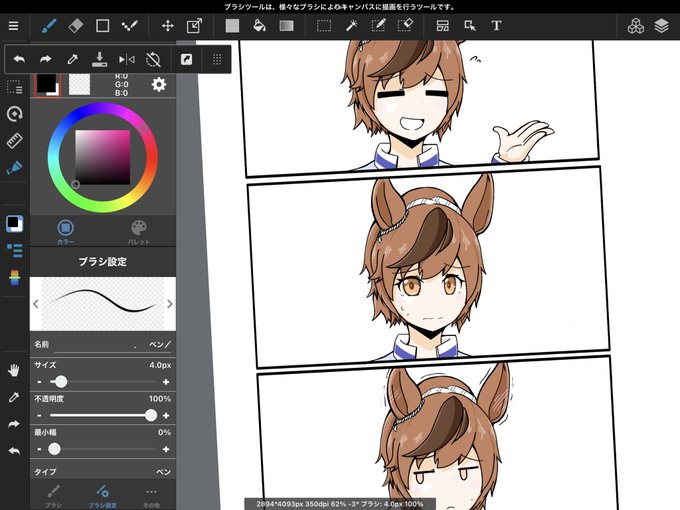Viewport: 680px width, 510px height.
Task: Open the Layers panel
Action: pyautogui.click(x=661, y=26)
